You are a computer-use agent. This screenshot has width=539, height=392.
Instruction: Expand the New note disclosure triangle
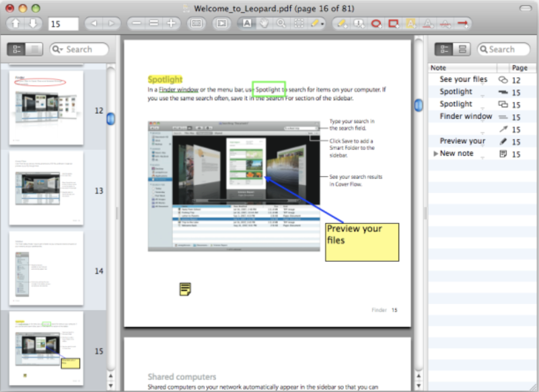435,154
